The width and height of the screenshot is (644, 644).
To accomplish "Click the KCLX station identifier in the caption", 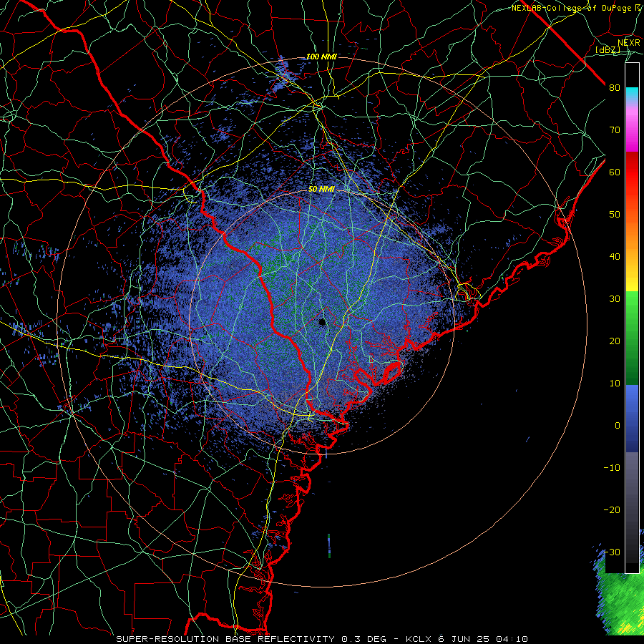I will (x=419, y=639).
